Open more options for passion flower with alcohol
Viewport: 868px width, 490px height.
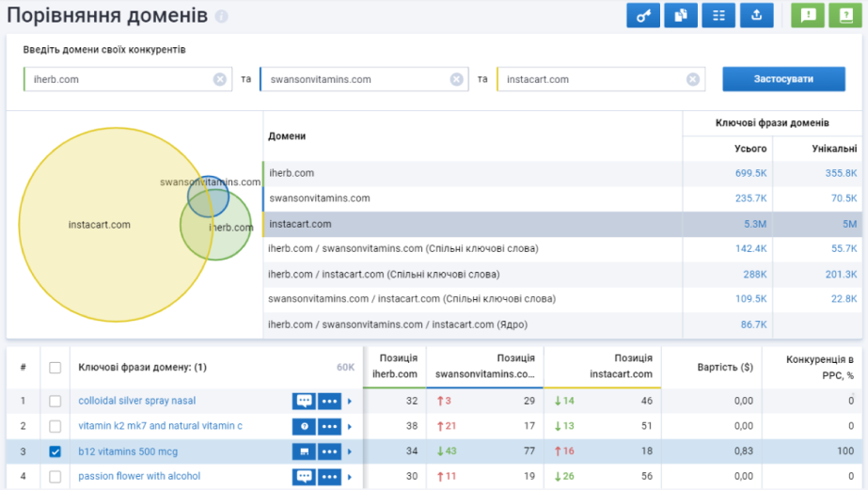329,477
